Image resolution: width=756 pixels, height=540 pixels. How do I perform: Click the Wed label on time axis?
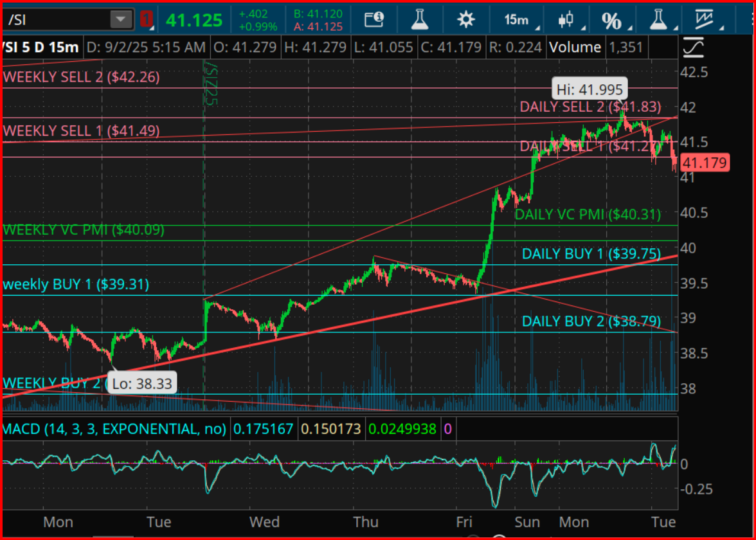tap(264, 522)
